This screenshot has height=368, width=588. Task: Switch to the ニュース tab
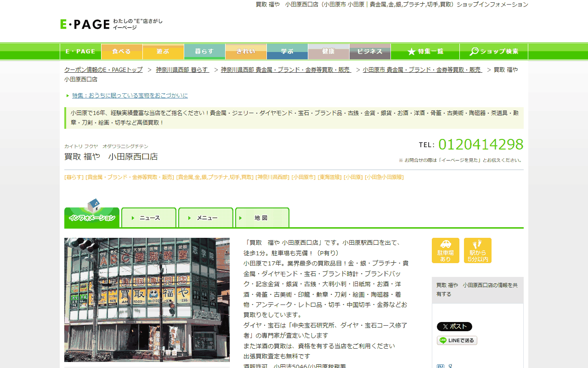(149, 218)
